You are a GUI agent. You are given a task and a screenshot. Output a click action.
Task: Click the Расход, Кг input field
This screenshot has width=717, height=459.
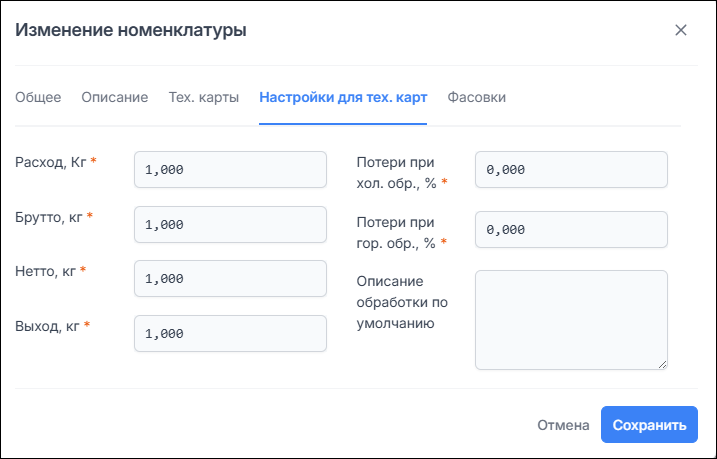(x=230, y=170)
